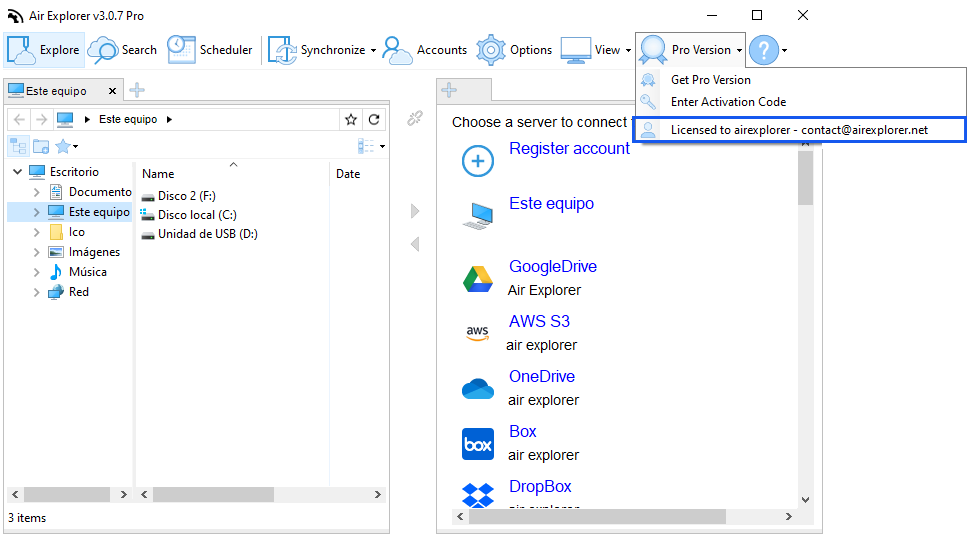The height and width of the screenshot is (537, 975).
Task: Click Este equipo in the address breadcrumb
Action: tap(128, 119)
